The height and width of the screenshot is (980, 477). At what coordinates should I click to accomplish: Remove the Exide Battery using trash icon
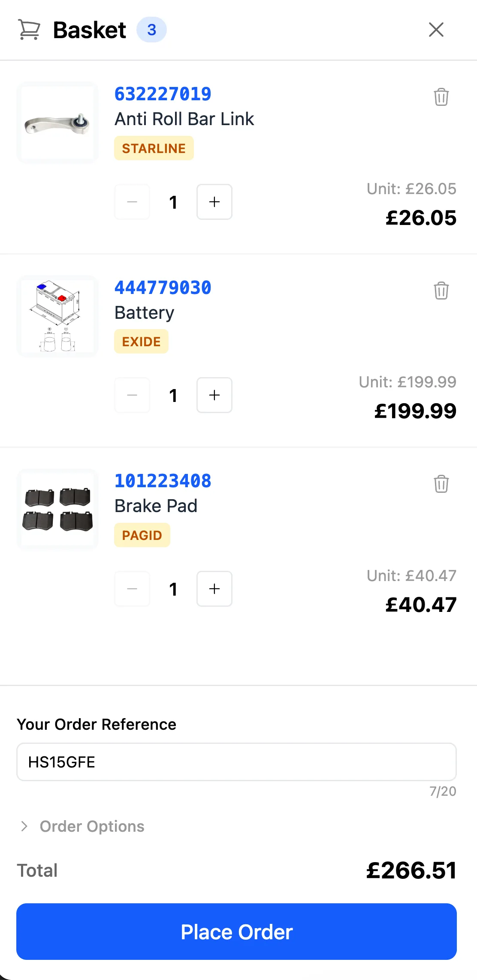(x=441, y=291)
